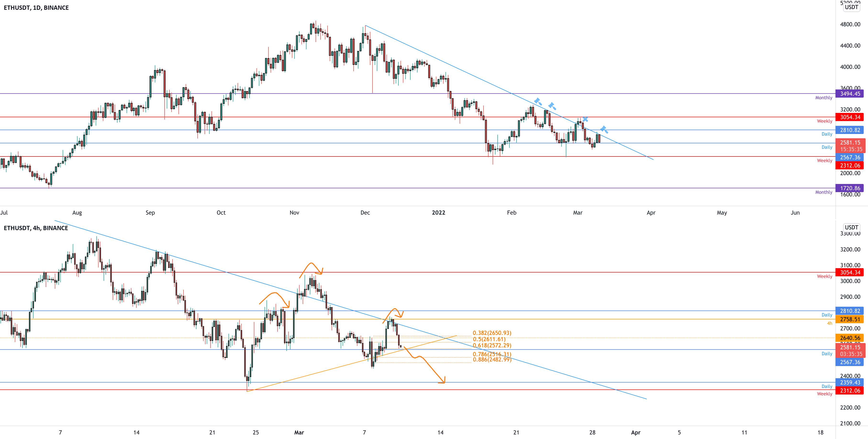The image size is (868, 439).
Task: Click the Daily label under 2359.43 line
Action: [x=827, y=386]
